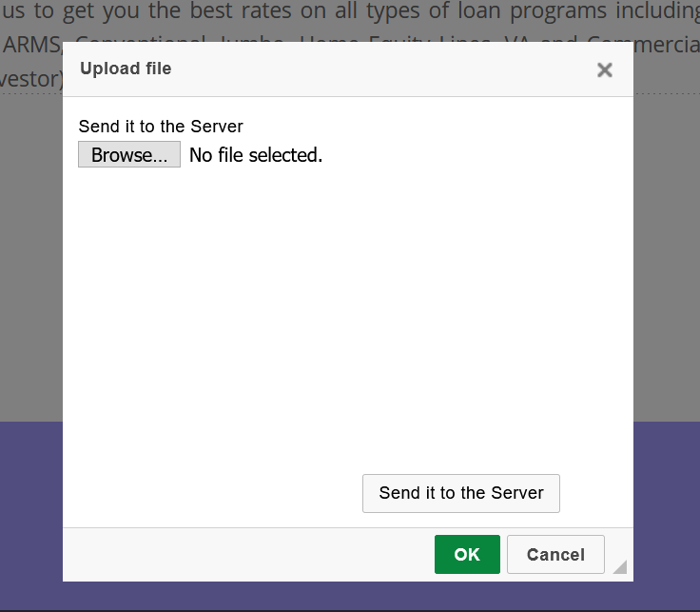Click the "Send it to the Server" field label

tap(161, 127)
